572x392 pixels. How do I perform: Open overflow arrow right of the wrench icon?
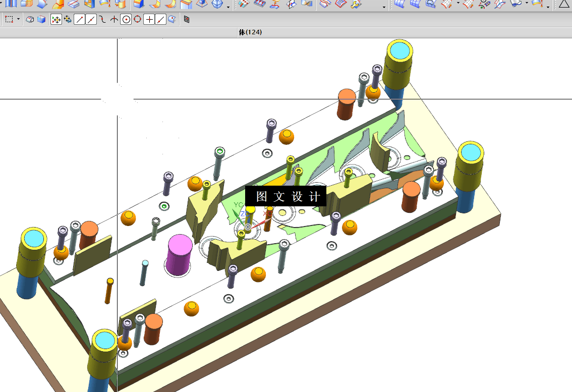[384, 7]
